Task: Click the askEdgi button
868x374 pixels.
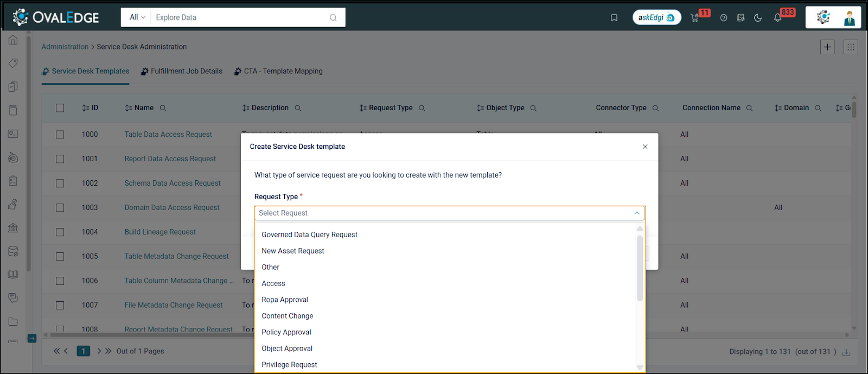Action: [x=656, y=17]
